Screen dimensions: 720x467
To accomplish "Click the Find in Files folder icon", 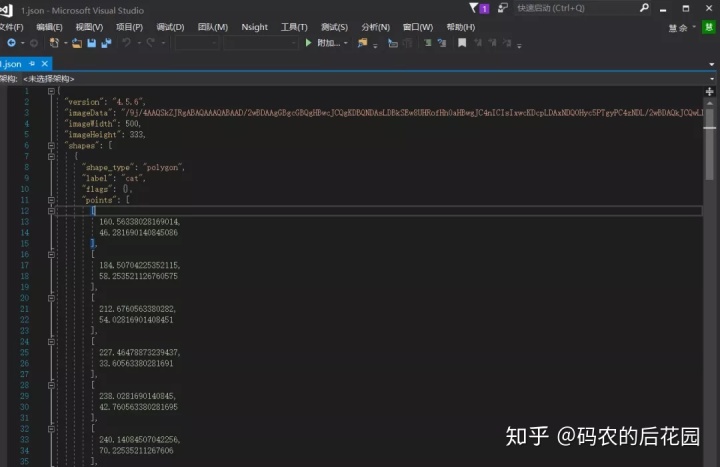I will point(363,43).
